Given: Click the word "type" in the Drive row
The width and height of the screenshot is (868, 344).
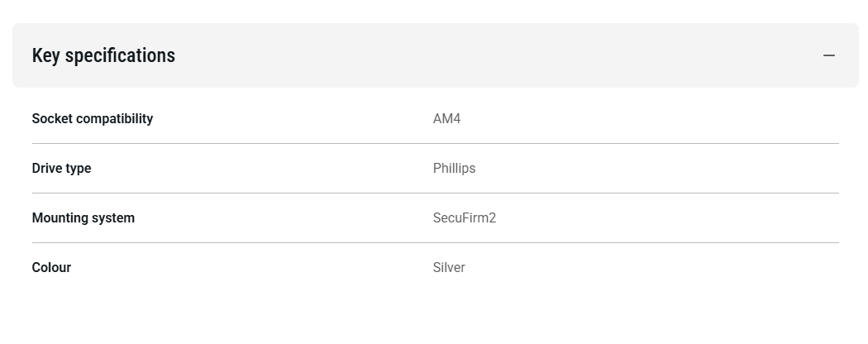Looking at the screenshot, I should (77, 168).
